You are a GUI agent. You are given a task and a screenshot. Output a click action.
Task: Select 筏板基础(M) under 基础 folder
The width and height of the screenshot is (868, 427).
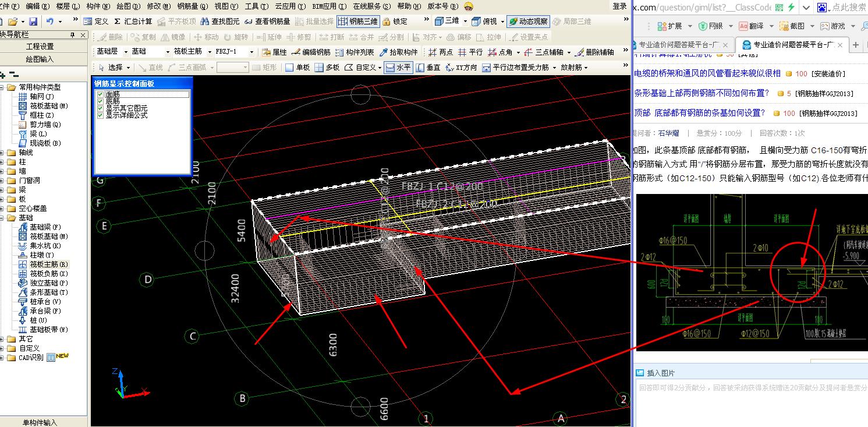43,237
